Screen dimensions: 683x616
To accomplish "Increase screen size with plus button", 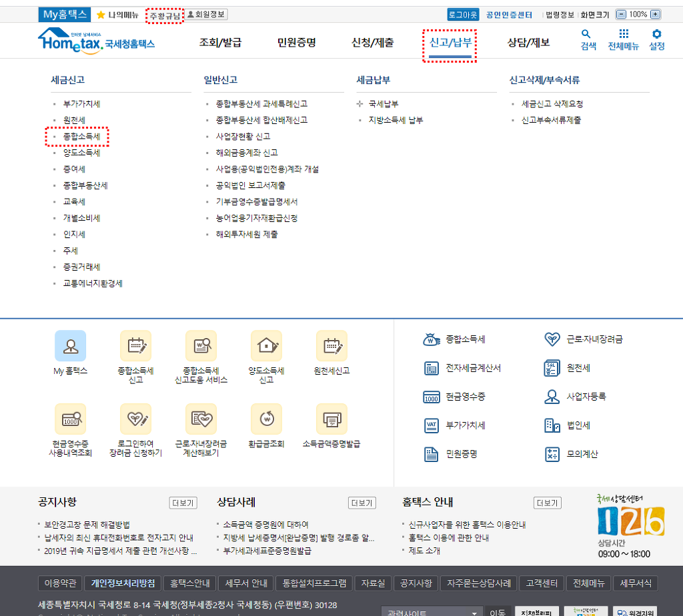I will coord(655,15).
